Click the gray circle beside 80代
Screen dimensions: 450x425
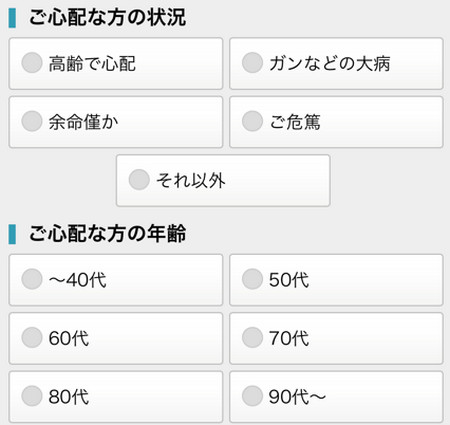32,396
